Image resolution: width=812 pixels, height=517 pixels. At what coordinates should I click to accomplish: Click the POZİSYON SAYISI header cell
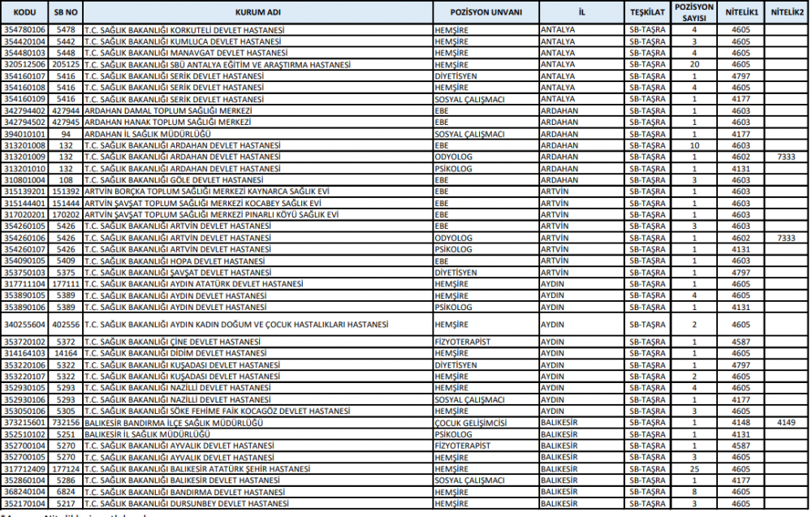pos(694,12)
